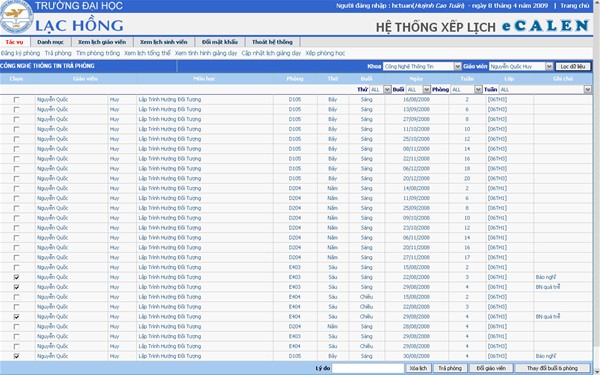Open the Đăng ký phòng link

pyautogui.click(x=20, y=53)
